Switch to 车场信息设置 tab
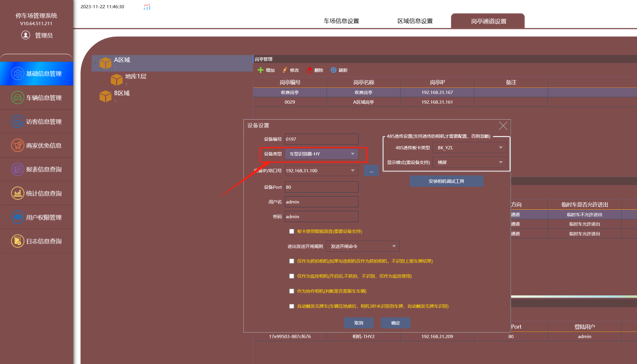Screen dimensions: 637x364 341,21
